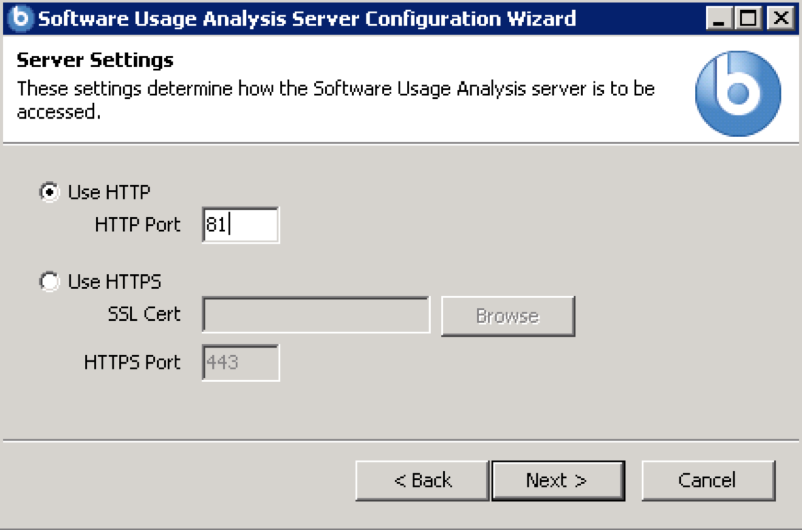The width and height of the screenshot is (802, 530).
Task: Click the SSL Cert label
Action: pos(144,314)
